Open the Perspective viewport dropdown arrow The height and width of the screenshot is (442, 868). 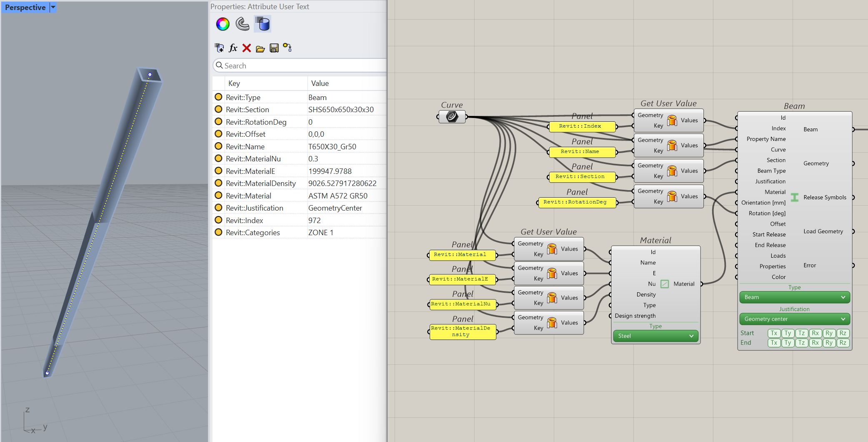coord(53,7)
